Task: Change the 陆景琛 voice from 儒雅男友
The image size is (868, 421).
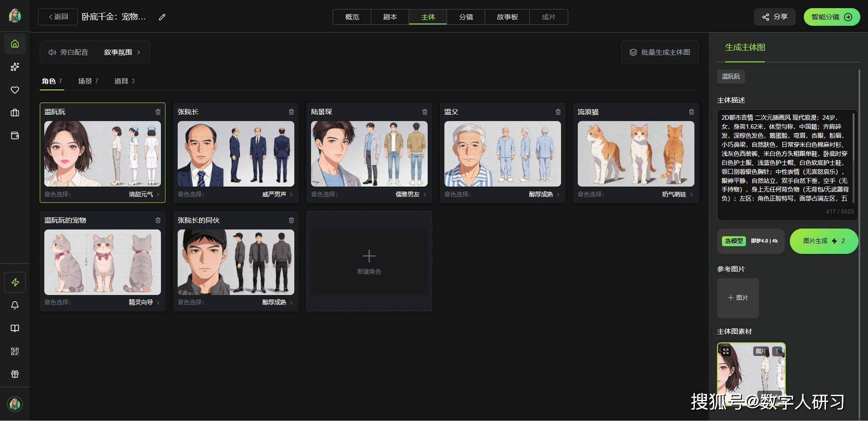Action: pyautogui.click(x=410, y=194)
